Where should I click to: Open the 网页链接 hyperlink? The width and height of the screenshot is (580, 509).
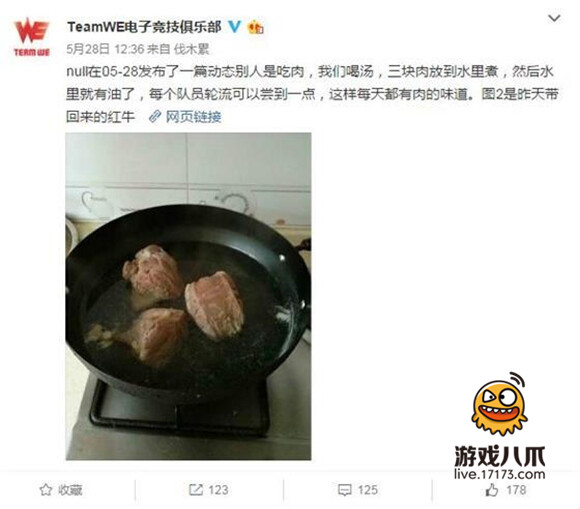point(193,117)
